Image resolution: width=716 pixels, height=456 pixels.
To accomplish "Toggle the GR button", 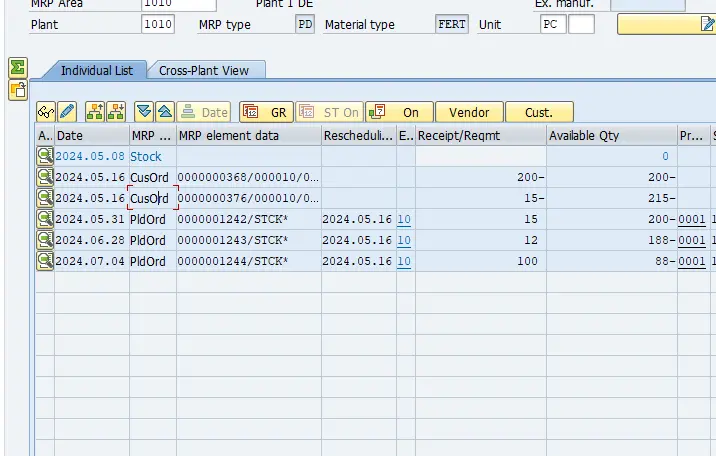I will point(266,113).
